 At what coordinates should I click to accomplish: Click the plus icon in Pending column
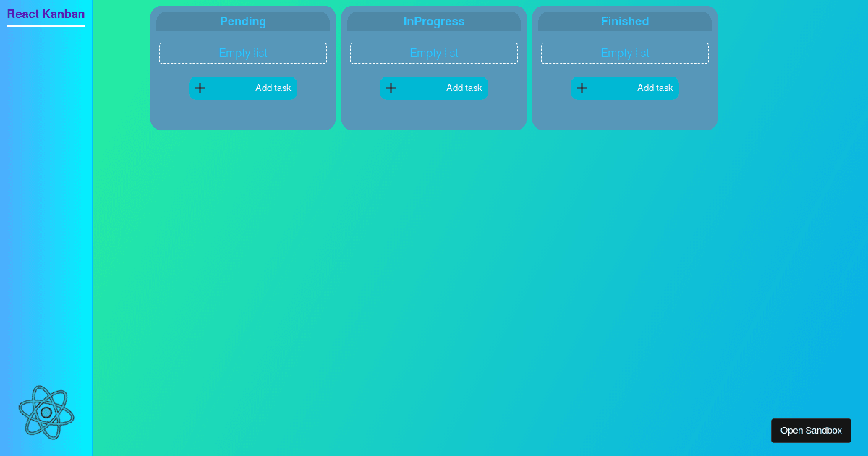[x=200, y=88]
